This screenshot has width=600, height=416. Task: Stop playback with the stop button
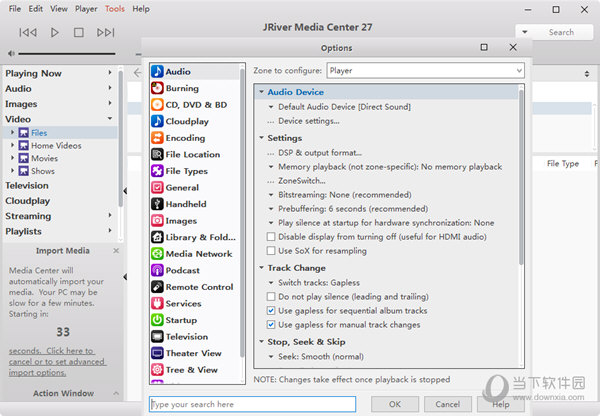pos(79,33)
